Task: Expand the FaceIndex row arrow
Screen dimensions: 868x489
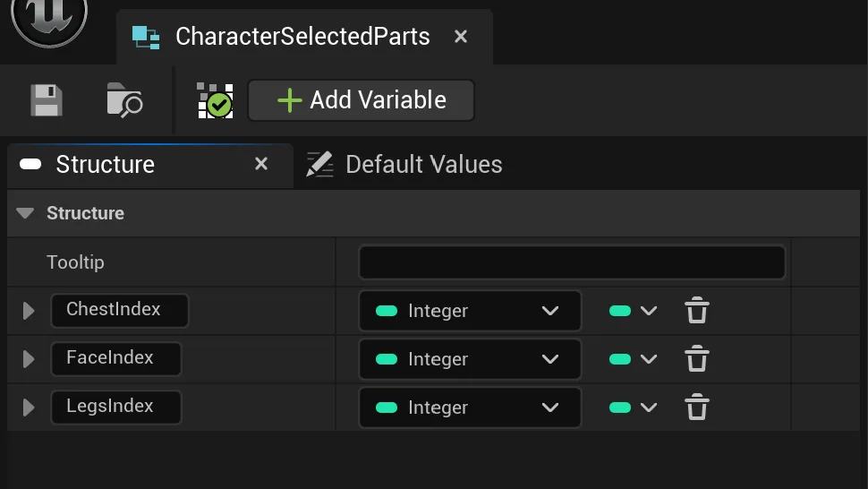Action: tap(29, 359)
